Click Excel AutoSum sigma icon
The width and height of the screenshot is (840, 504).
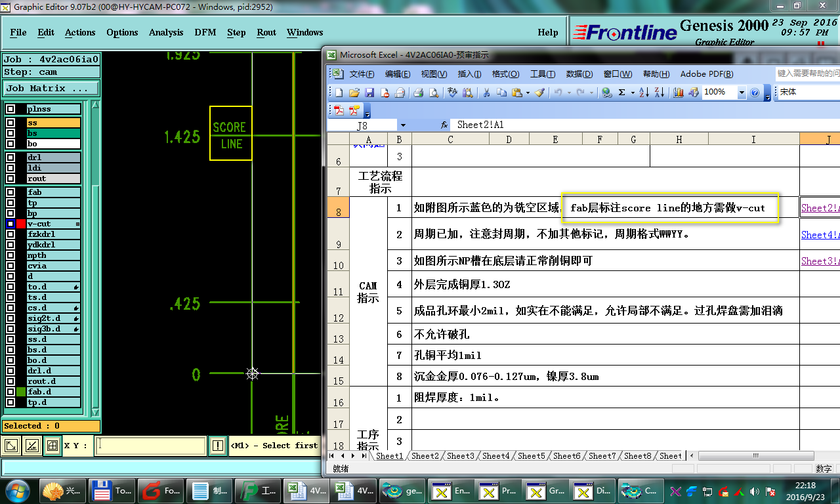(x=622, y=93)
